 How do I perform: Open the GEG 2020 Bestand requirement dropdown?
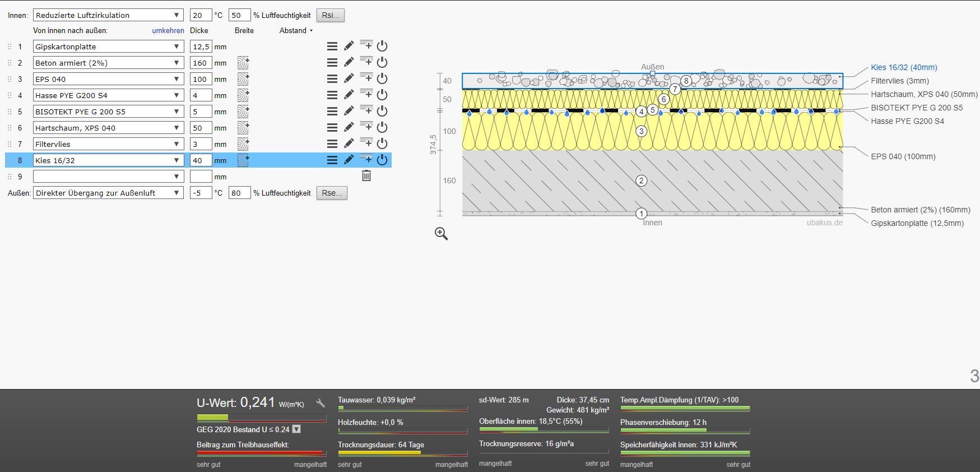[297, 429]
